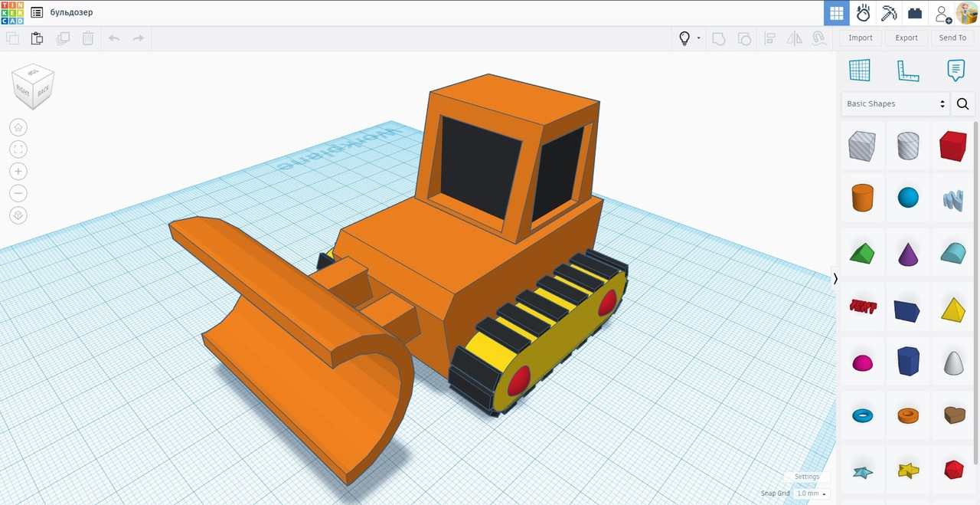Select the Scribble shape
980x505 pixels.
coord(953,199)
